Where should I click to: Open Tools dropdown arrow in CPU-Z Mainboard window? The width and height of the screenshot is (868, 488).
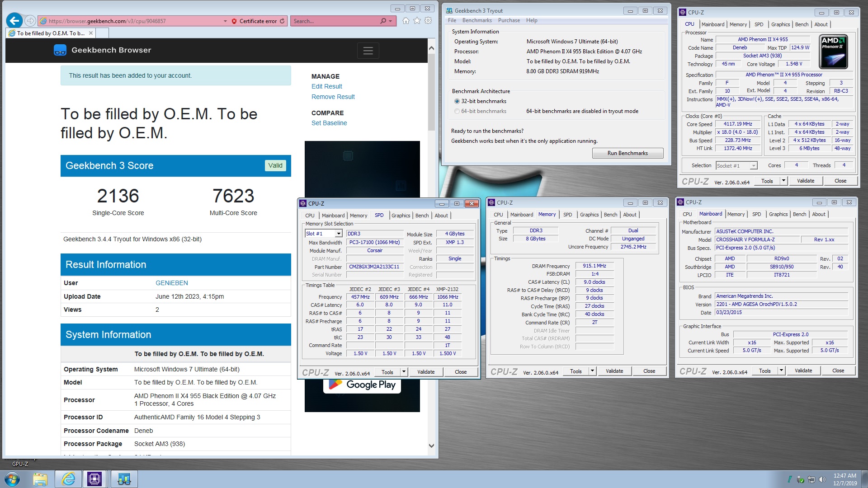781,371
